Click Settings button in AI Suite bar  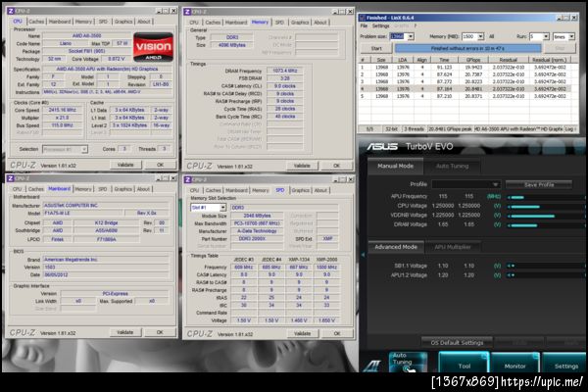coord(564,363)
